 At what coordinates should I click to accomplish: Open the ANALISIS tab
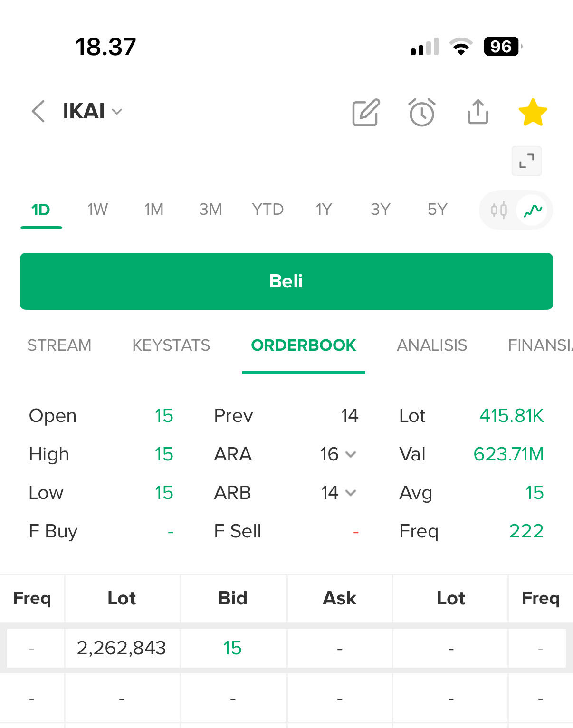click(x=432, y=345)
